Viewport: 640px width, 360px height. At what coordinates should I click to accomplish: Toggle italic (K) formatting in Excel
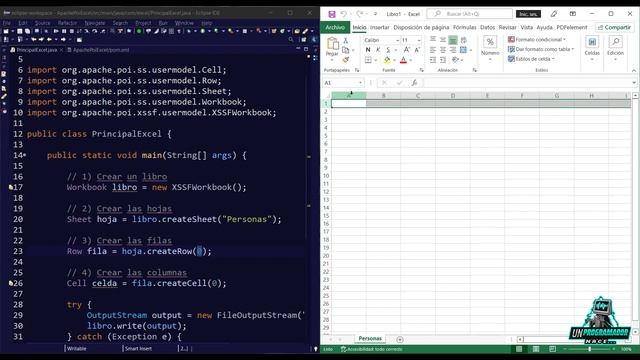[378, 50]
